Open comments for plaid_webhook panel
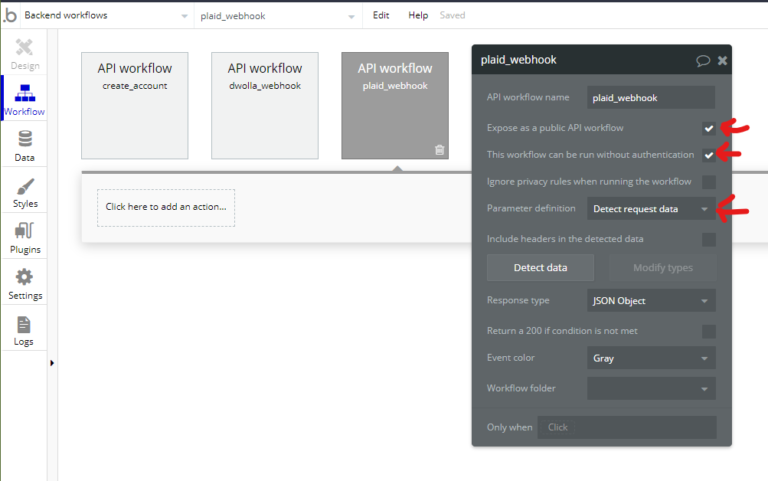This screenshot has width=768, height=481. [703, 60]
